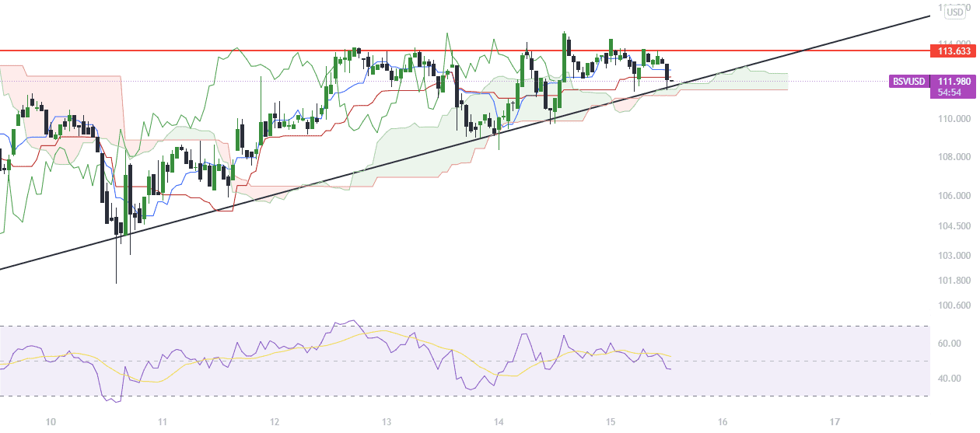Click date label 14 on time axis
The height and width of the screenshot is (433, 980).
[x=499, y=422]
